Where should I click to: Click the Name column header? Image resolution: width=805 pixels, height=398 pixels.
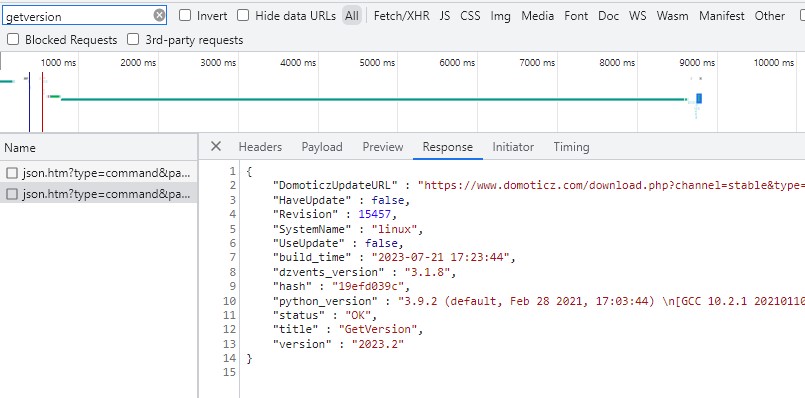tap(98, 148)
